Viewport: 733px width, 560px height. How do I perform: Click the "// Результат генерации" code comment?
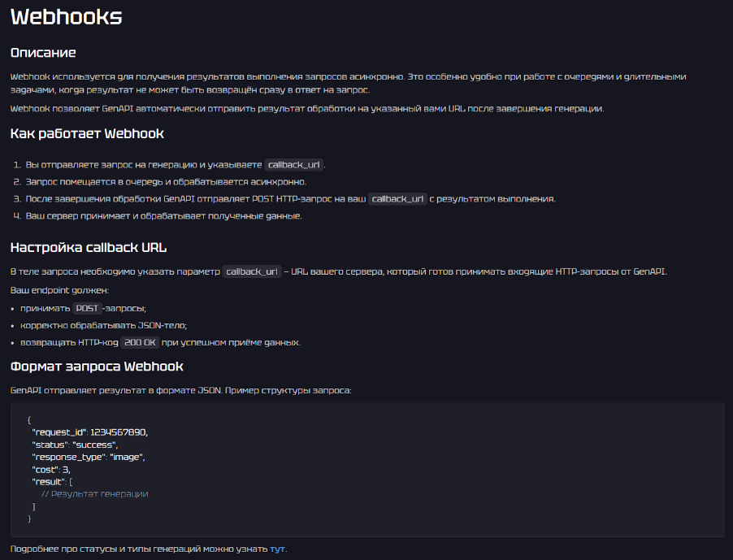(x=94, y=493)
